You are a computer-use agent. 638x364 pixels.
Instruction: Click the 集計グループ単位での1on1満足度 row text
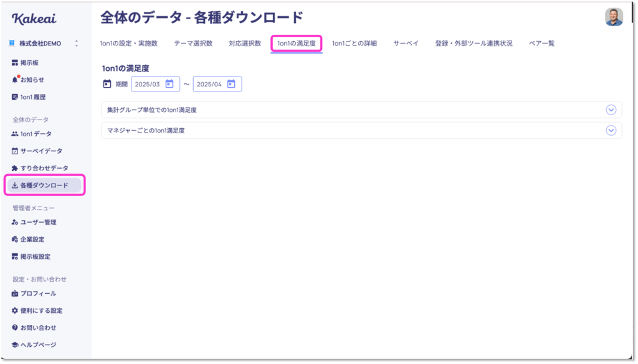[x=152, y=110]
